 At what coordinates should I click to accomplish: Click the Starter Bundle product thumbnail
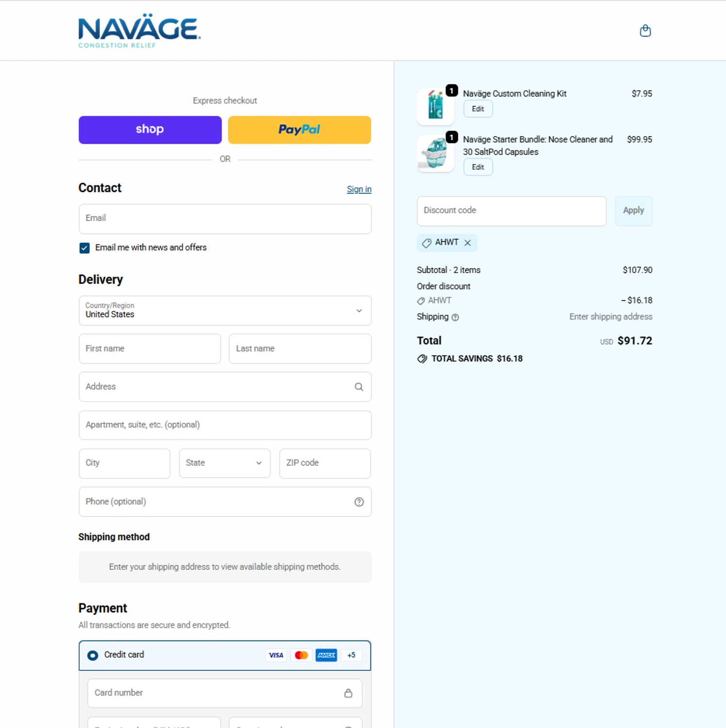[x=436, y=153]
